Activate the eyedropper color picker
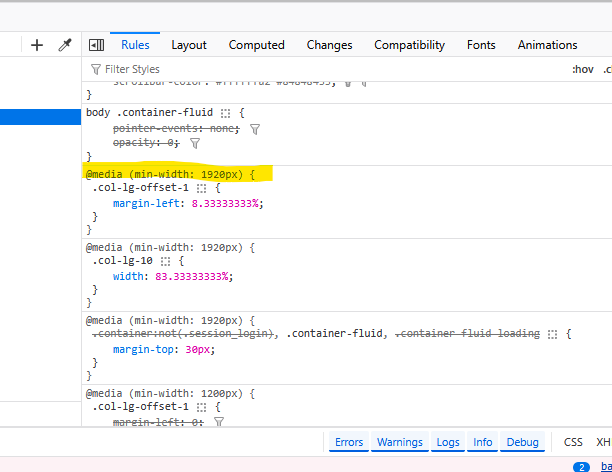The image size is (612, 472). tap(65, 45)
